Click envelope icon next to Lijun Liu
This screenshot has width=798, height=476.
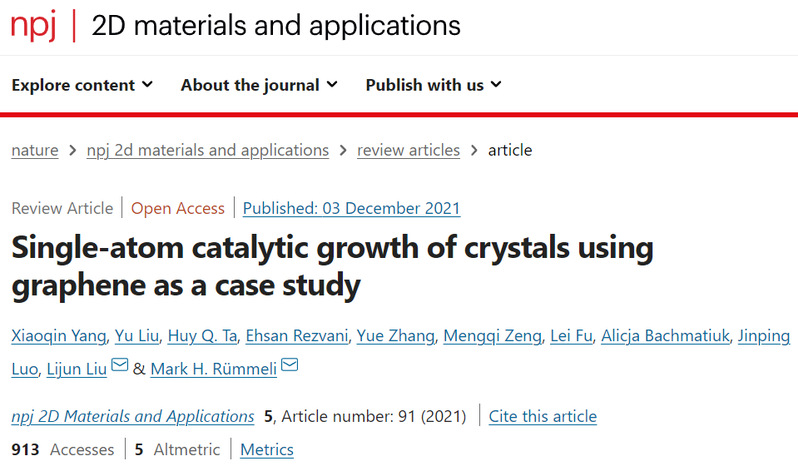pyautogui.click(x=120, y=367)
